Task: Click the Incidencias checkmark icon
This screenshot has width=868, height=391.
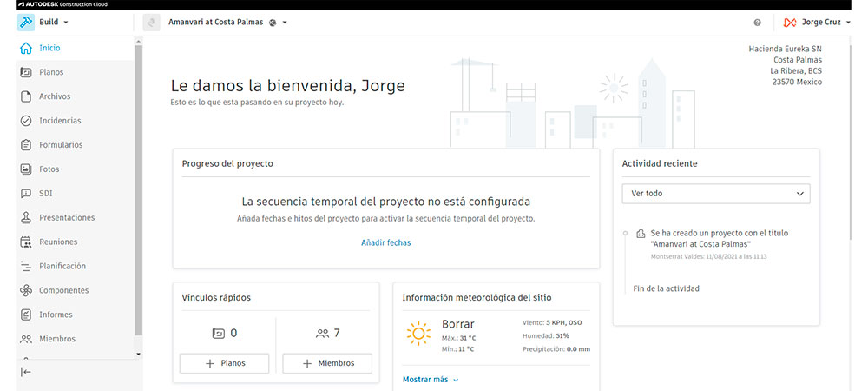Action: (x=26, y=121)
